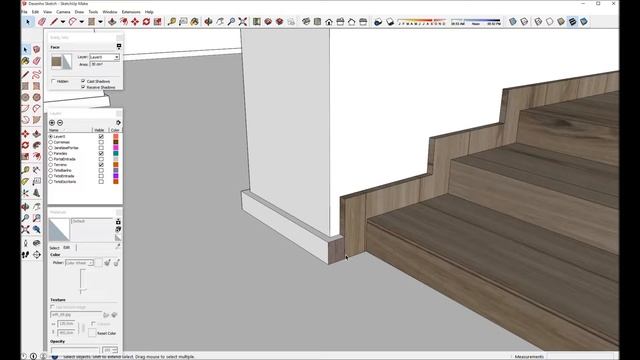
Task: Open the File menu
Action: point(24,12)
